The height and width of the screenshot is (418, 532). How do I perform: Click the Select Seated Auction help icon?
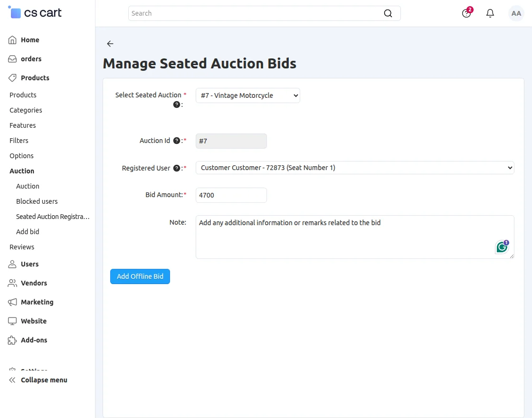point(176,104)
